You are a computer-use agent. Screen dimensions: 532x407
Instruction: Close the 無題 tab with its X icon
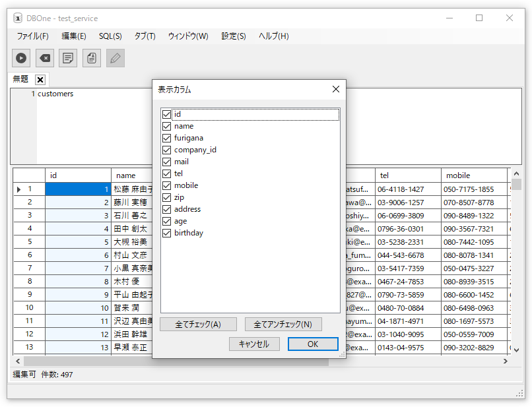point(40,80)
